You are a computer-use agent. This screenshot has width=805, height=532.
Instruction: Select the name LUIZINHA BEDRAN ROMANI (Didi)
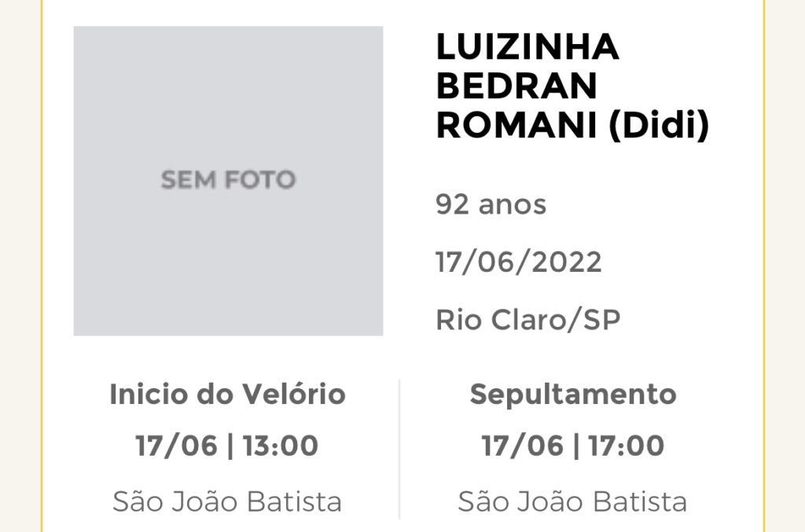(x=572, y=86)
